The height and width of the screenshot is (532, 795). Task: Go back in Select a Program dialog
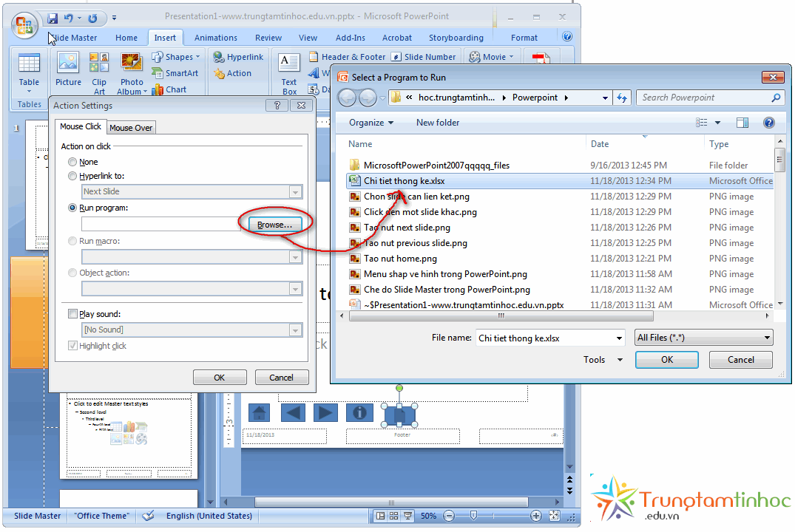[x=348, y=98]
